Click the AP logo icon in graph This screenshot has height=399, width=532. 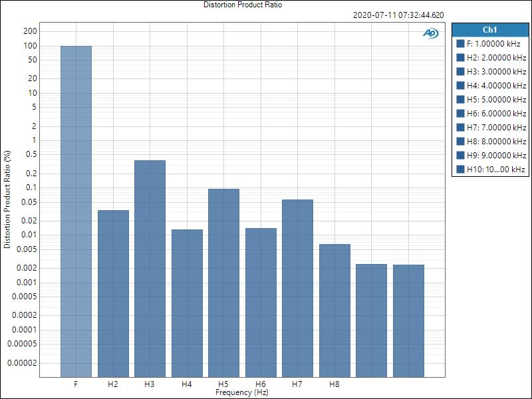(x=430, y=33)
